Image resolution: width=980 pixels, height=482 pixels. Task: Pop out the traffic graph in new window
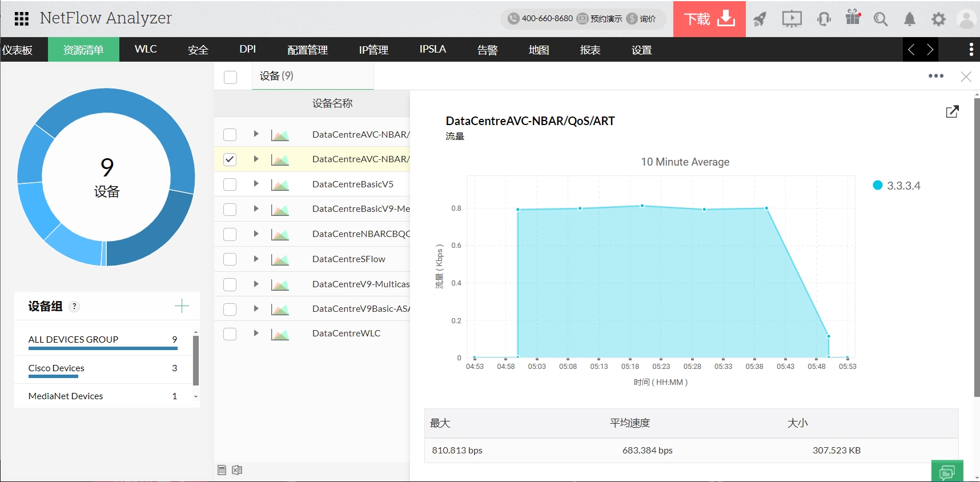[x=952, y=112]
